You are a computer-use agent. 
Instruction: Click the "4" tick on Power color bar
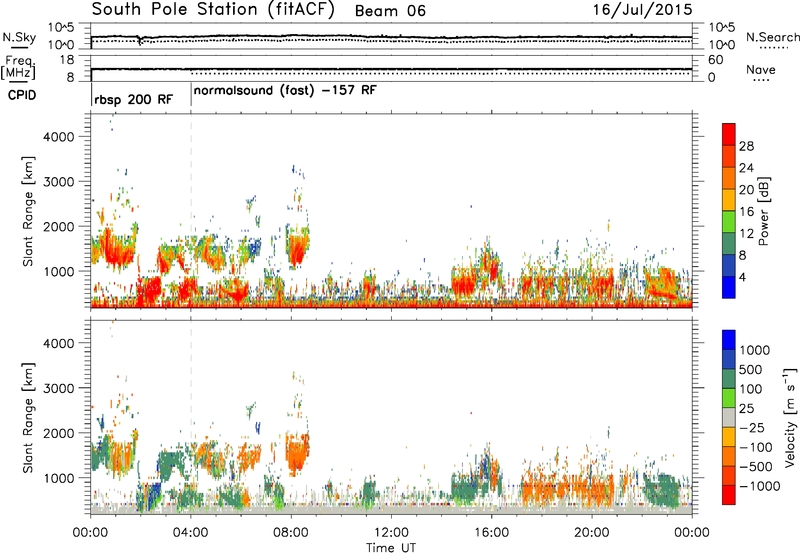[x=742, y=277]
